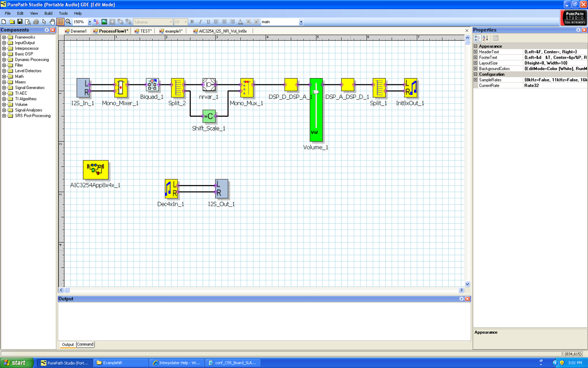This screenshot has width=588, height=368.
Task: Expand the Signal Generators folder
Action: click(4, 88)
